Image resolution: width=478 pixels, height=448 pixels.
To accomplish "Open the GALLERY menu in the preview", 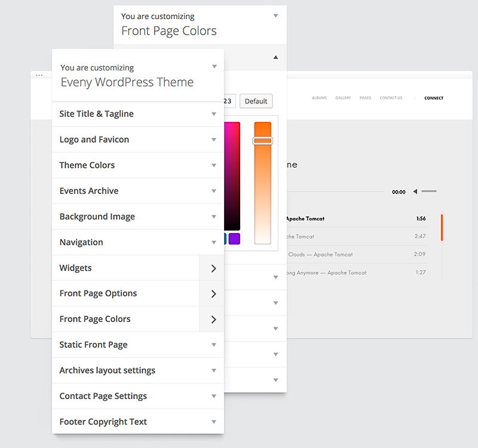I will click(x=343, y=98).
